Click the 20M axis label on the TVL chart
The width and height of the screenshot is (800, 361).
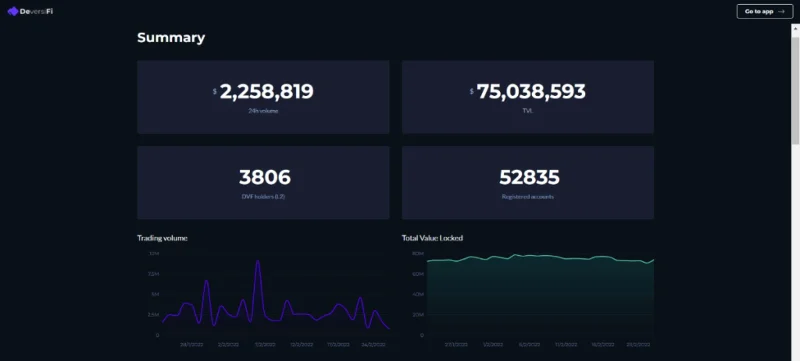pos(418,315)
